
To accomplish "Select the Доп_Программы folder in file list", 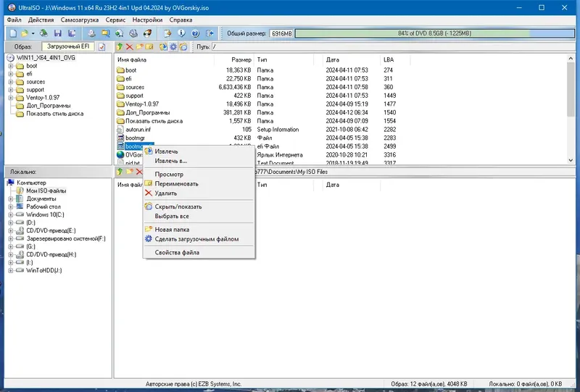I will click(x=147, y=112).
